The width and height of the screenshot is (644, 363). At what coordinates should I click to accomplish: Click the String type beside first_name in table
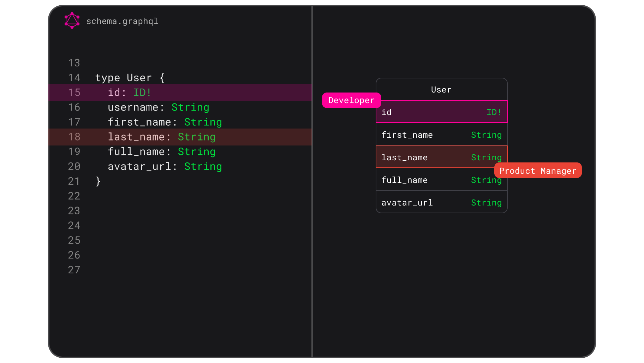(486, 135)
